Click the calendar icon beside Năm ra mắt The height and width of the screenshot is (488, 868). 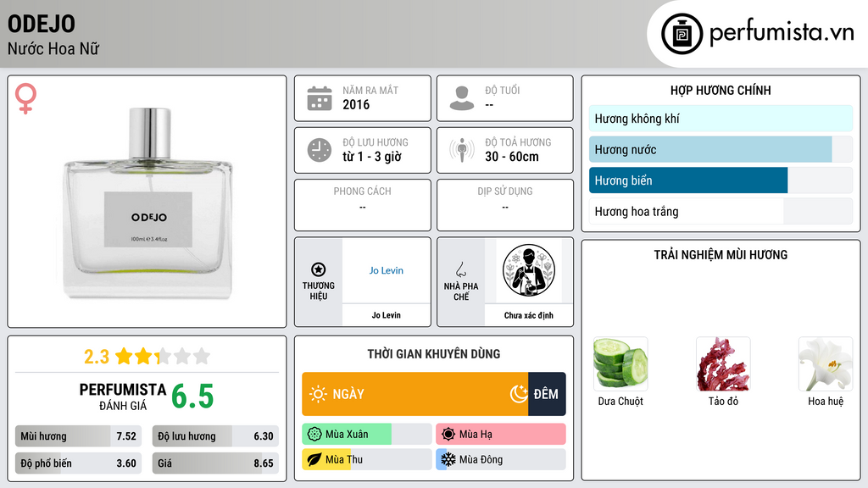pos(320,98)
